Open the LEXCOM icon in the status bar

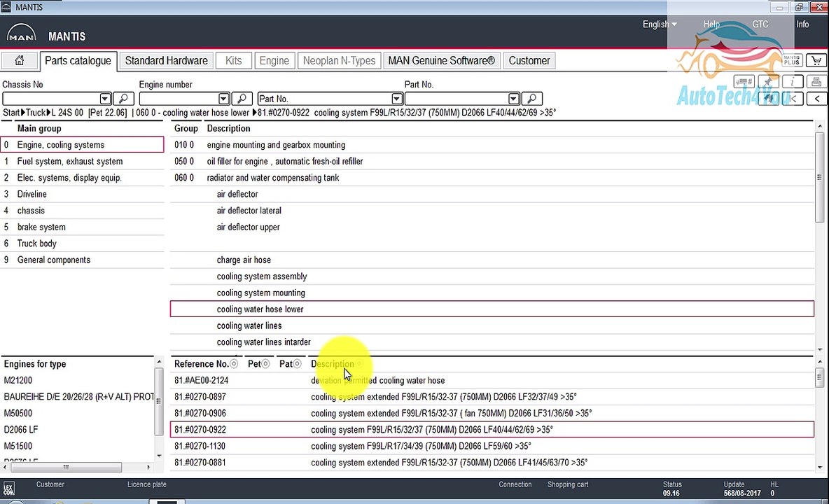[x=8, y=488]
